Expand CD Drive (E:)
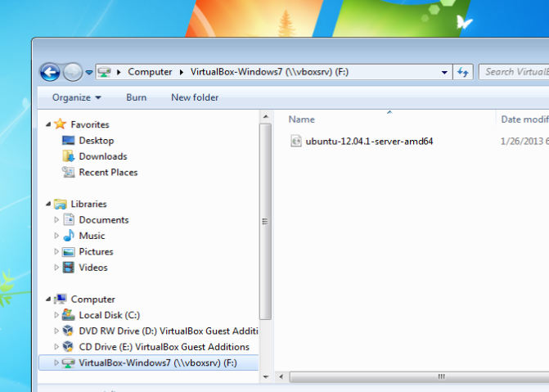Screen dimensions: 549x392 pyautogui.click(x=56, y=346)
